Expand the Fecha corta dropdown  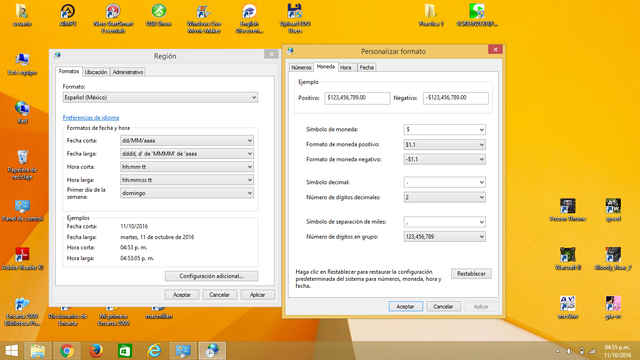[187, 140]
